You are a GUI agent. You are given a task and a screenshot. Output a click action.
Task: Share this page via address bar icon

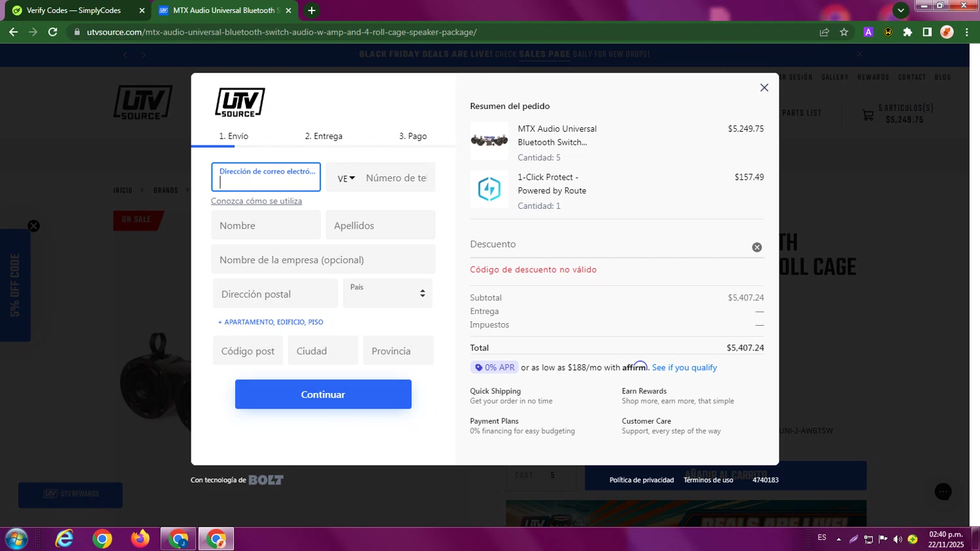click(x=825, y=32)
